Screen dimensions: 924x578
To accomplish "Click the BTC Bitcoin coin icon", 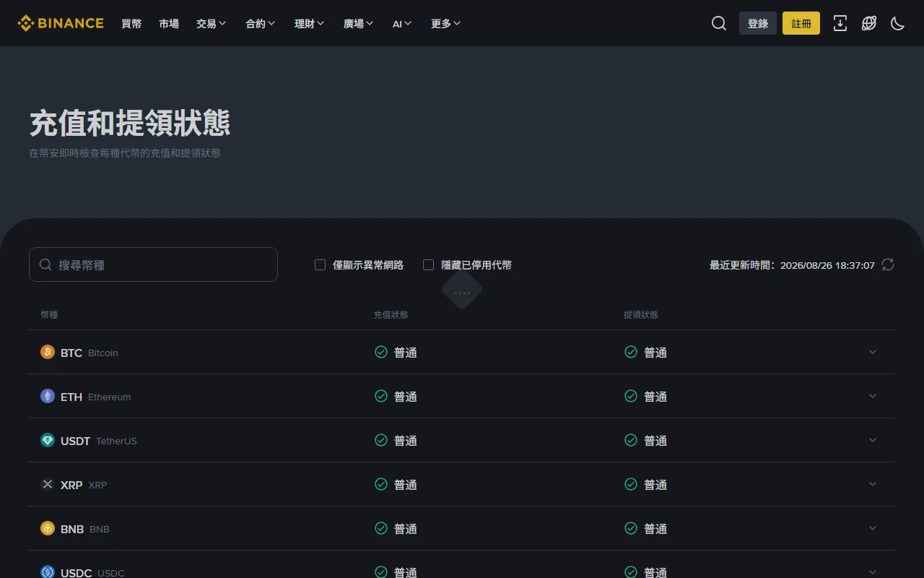I will (x=48, y=352).
